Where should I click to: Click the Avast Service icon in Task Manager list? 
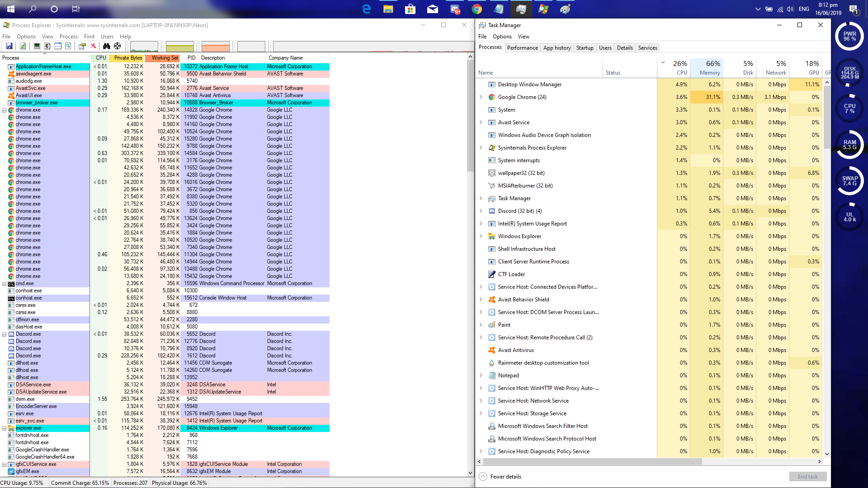tap(492, 122)
